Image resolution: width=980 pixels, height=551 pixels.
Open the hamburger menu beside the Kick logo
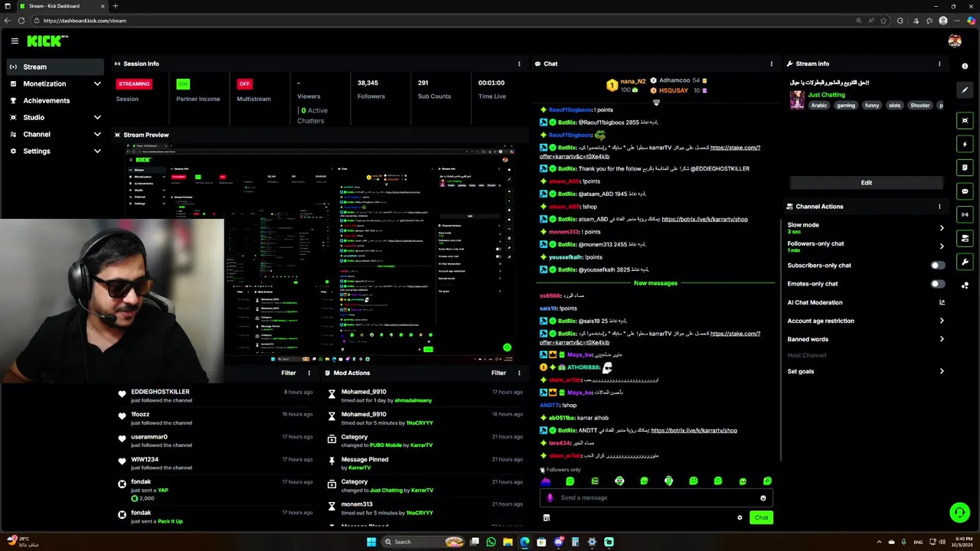[14, 41]
